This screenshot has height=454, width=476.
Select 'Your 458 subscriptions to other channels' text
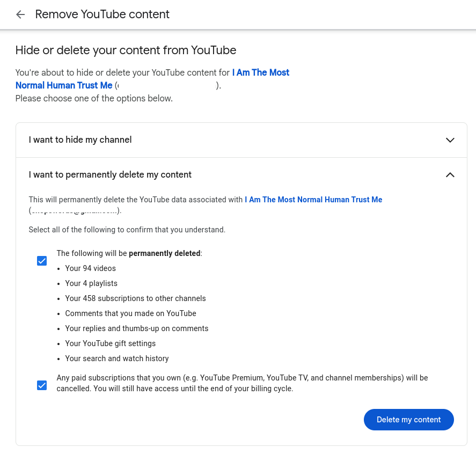tap(135, 298)
